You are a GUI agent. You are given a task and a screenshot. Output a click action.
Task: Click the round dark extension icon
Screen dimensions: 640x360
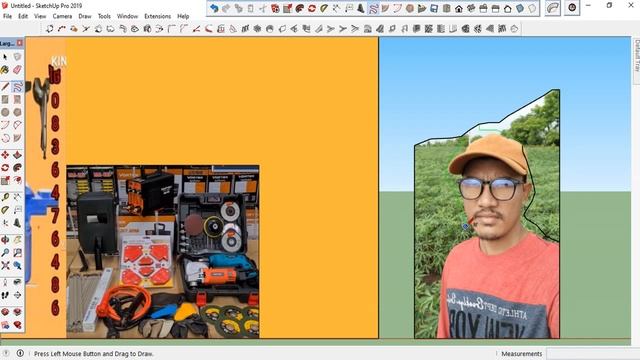[x=572, y=8]
